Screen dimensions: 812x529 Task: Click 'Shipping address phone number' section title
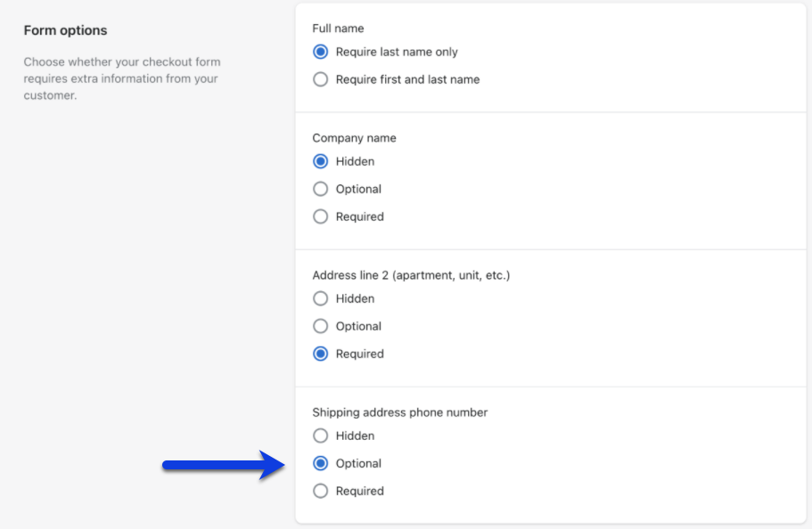point(400,412)
